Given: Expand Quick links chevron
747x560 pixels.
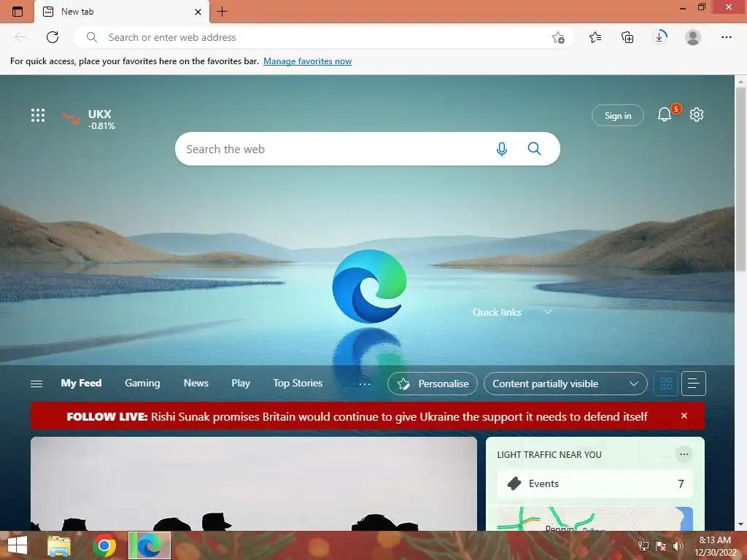Looking at the screenshot, I should pyautogui.click(x=548, y=312).
